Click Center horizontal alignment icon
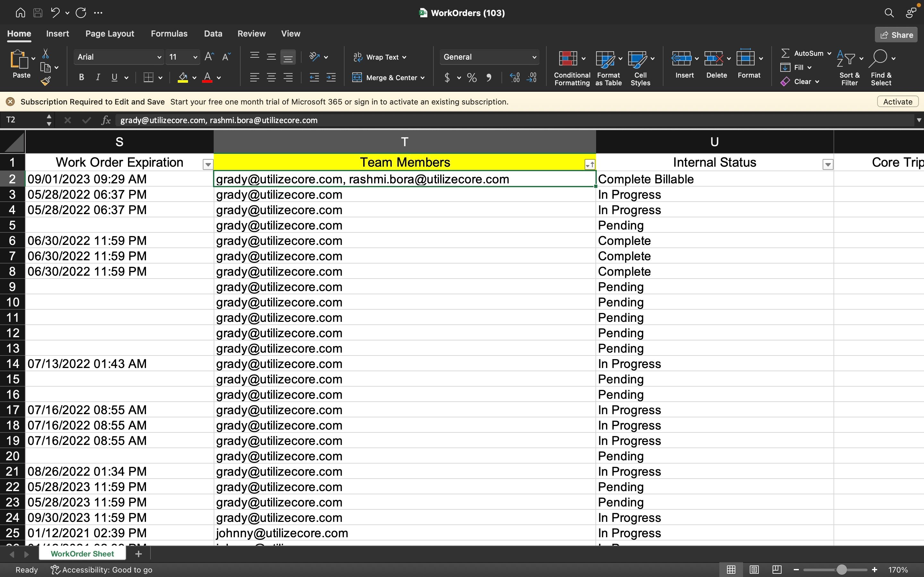924x577 pixels. click(x=271, y=78)
